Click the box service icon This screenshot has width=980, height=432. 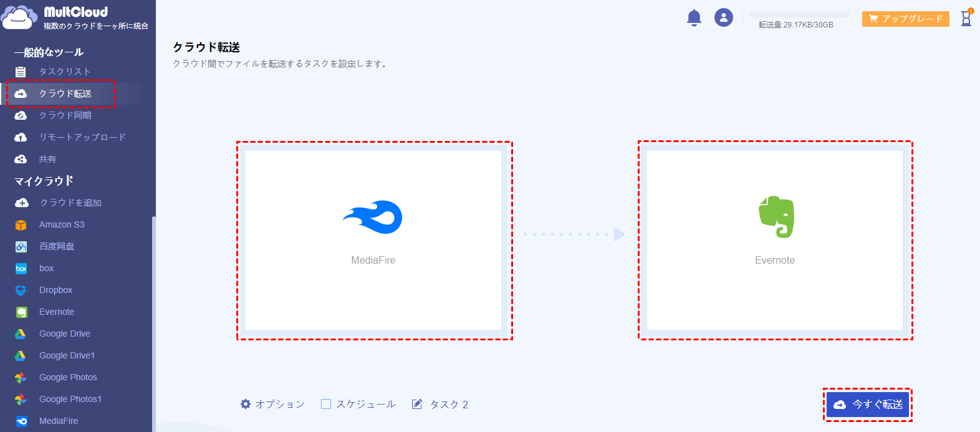[x=21, y=268]
